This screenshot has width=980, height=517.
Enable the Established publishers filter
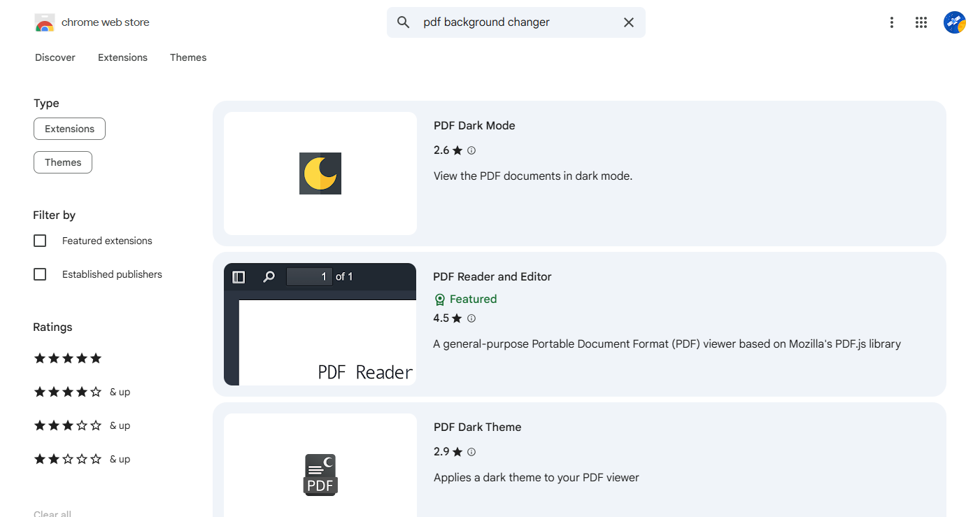(40, 274)
